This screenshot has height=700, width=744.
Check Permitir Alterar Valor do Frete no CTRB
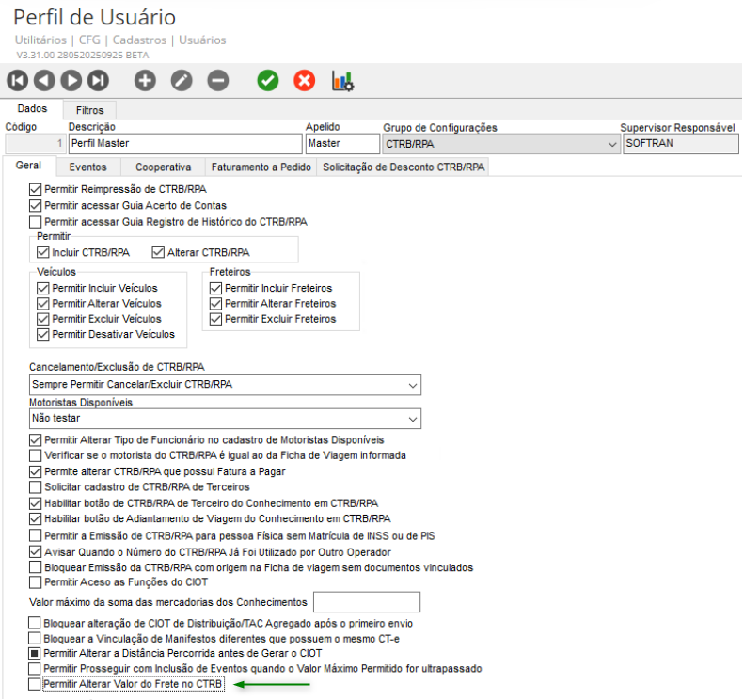(34, 684)
